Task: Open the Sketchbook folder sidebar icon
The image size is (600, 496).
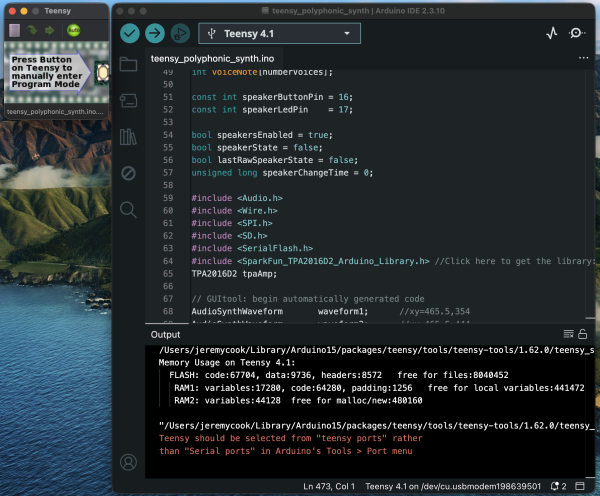Action: click(x=128, y=64)
